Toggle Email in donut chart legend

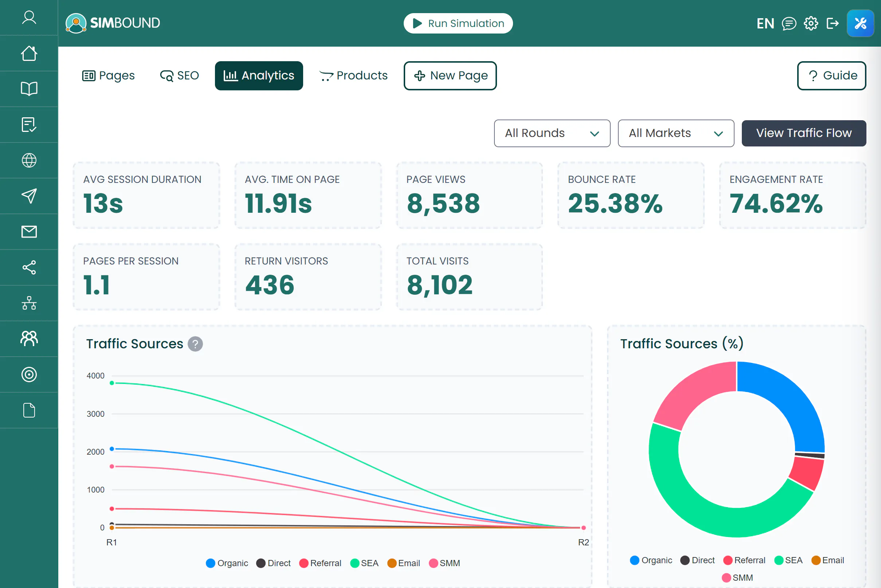pyautogui.click(x=828, y=560)
